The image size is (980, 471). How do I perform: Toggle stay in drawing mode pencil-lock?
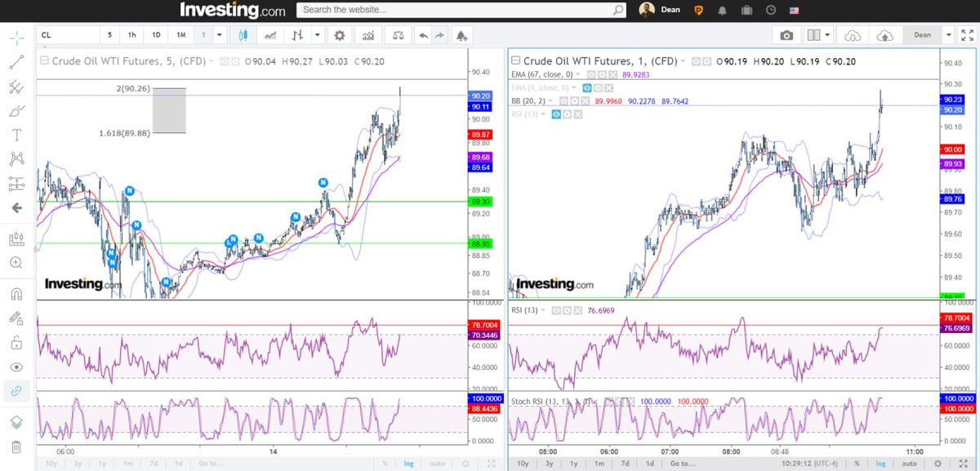[x=16, y=318]
